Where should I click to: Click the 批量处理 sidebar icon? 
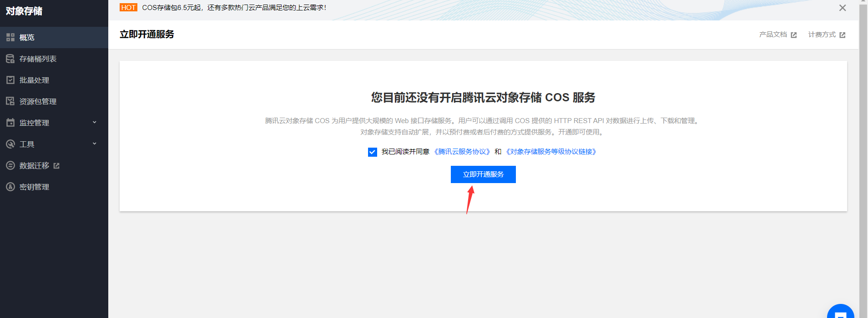(10, 80)
